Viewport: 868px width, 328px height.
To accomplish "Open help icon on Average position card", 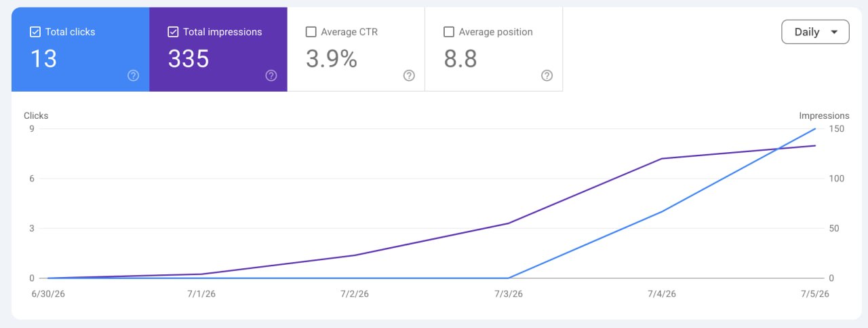I will pyautogui.click(x=547, y=75).
